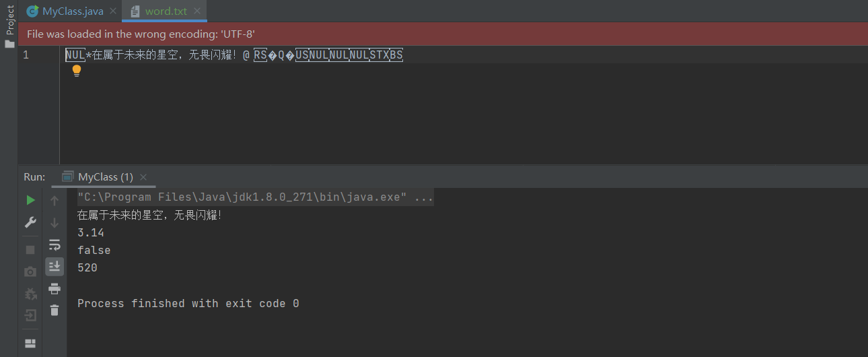Close the MyClass.java tab
868x357 pixels.
point(112,11)
